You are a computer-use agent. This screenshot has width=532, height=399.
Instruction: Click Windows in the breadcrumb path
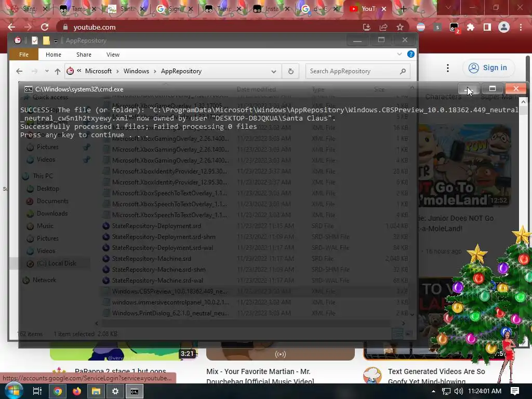pyautogui.click(x=136, y=71)
